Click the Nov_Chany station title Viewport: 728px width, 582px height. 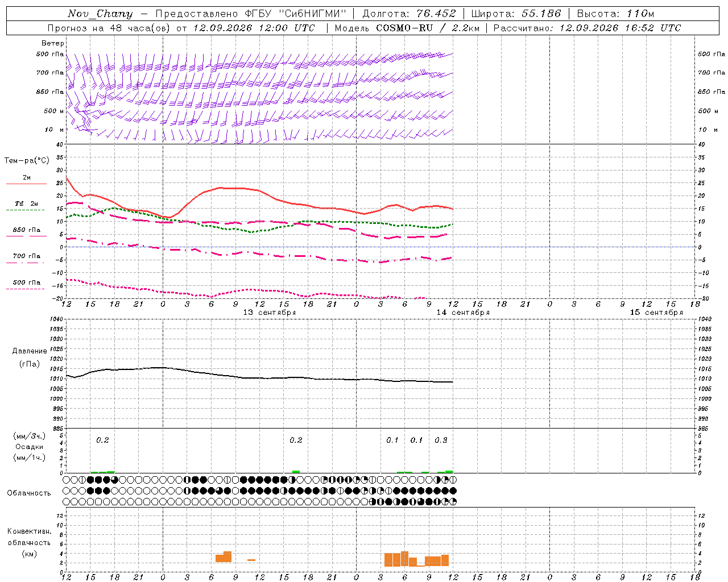100,14
